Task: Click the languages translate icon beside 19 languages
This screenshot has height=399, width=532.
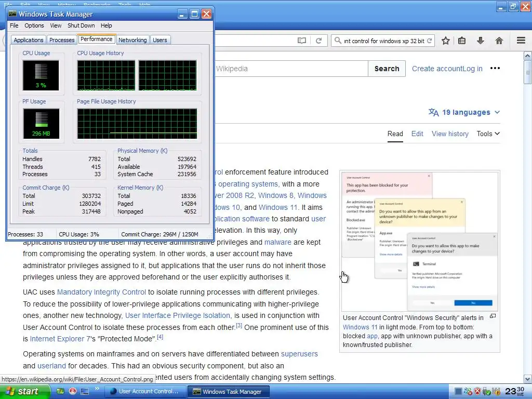Action: [434, 112]
